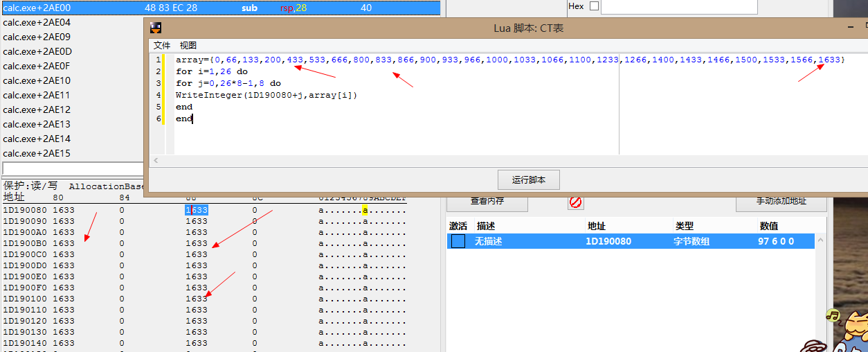868x352 pixels.
Task: Click the address list scroll-up arrow
Action: point(821,241)
